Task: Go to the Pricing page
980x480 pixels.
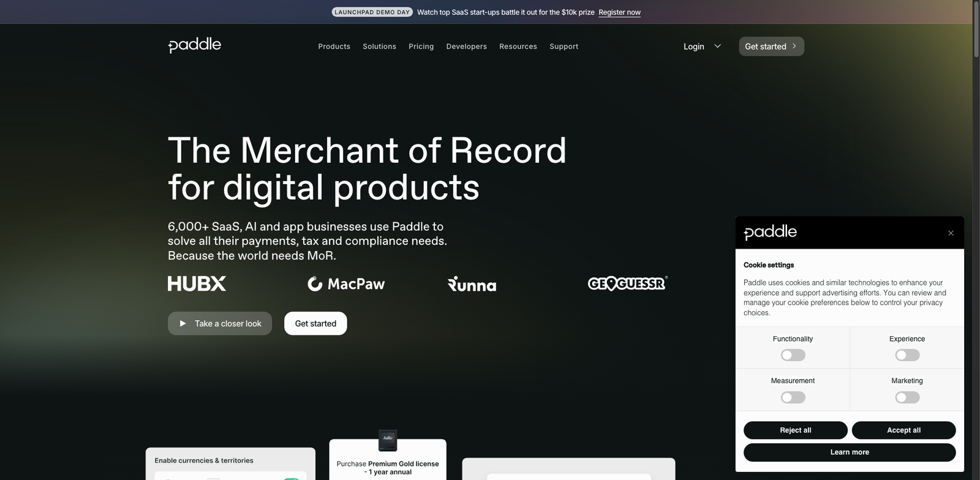Action: [421, 47]
